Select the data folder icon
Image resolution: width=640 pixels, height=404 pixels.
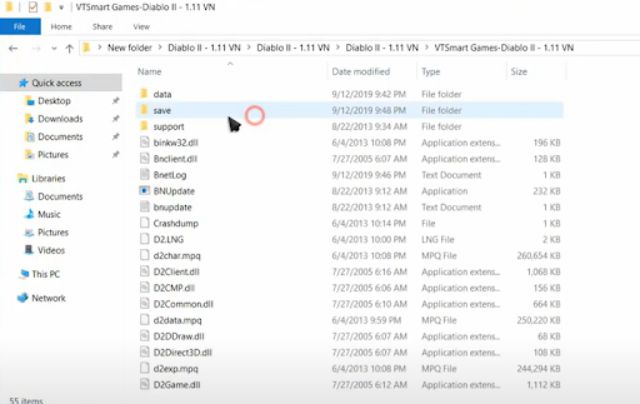point(144,94)
